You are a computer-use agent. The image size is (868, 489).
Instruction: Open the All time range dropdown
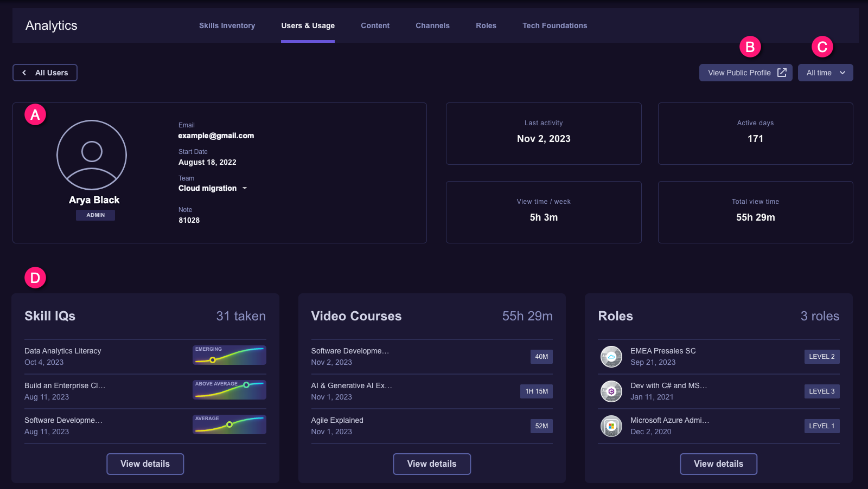click(825, 73)
